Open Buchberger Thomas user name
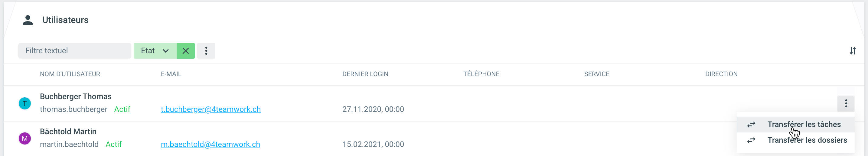The width and height of the screenshot is (868, 156). point(76,97)
